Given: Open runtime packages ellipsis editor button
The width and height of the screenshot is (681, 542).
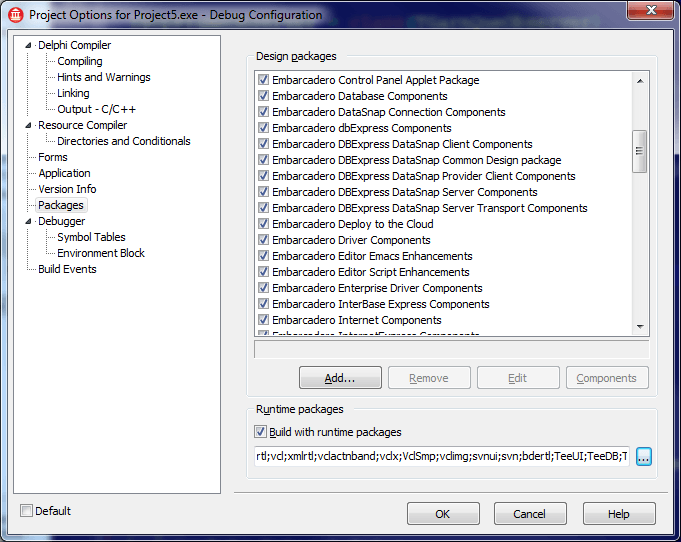Looking at the screenshot, I should point(643,456).
